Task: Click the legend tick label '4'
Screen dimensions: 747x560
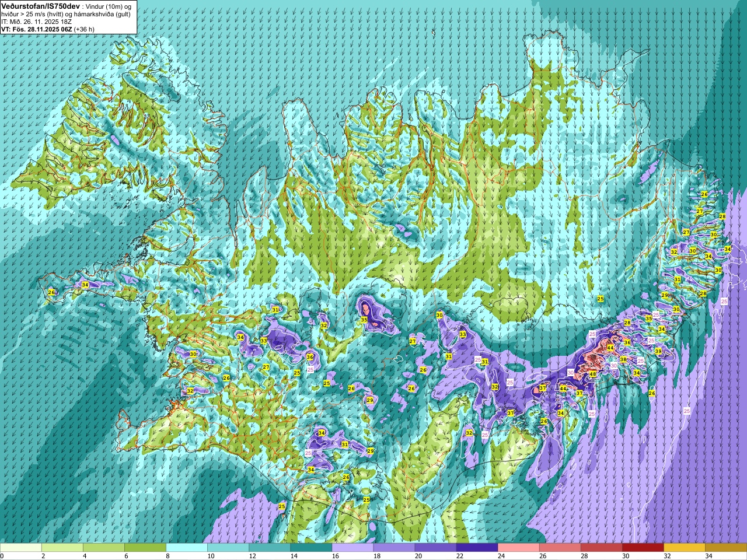Action: (85, 556)
